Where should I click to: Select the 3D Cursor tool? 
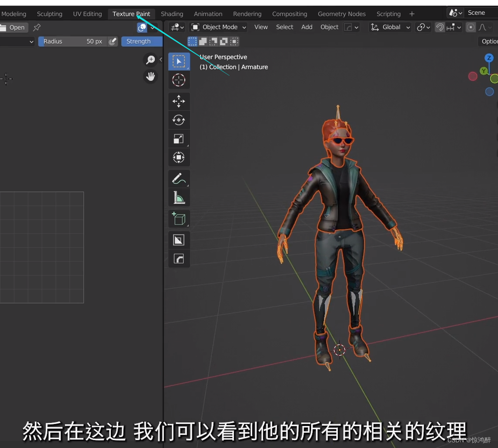[179, 80]
